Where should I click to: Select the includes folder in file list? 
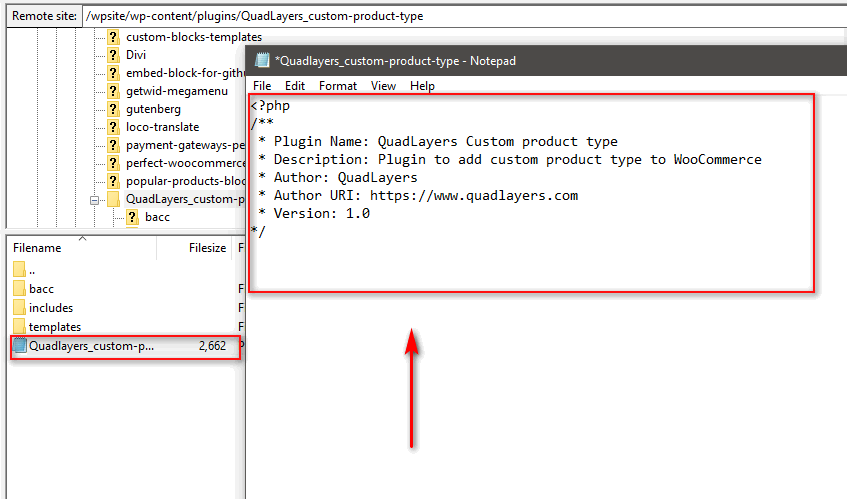[x=51, y=308]
